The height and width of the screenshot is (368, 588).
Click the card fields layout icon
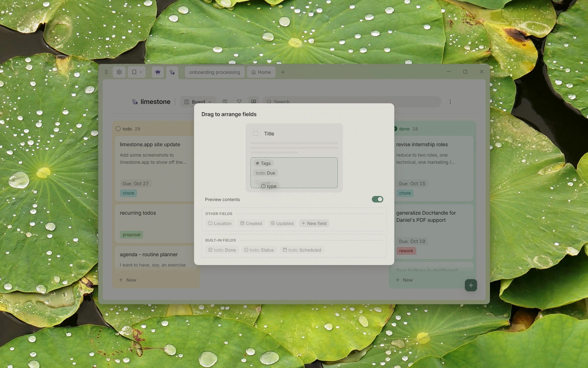253,101
